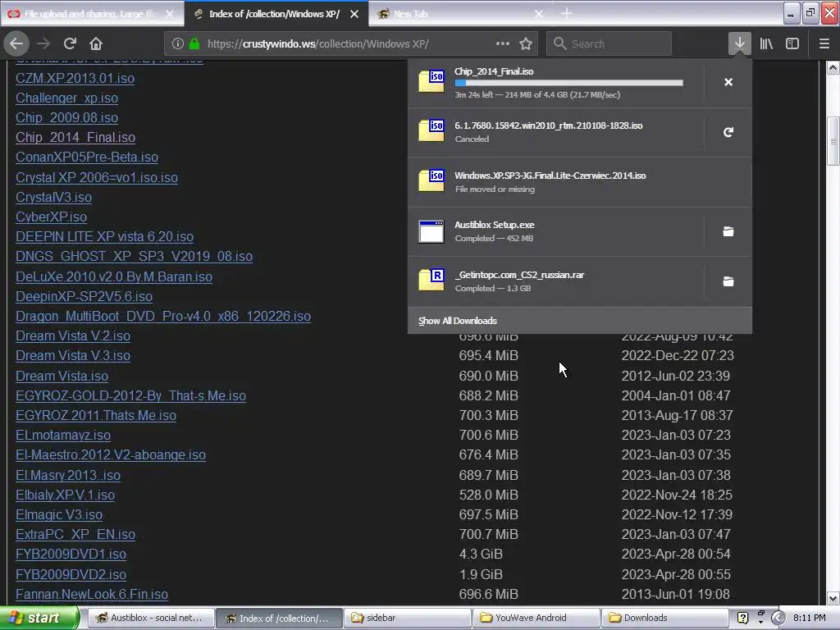Focus the Search box in toolbar
Viewport: 840px width, 630px height.
[x=609, y=44]
